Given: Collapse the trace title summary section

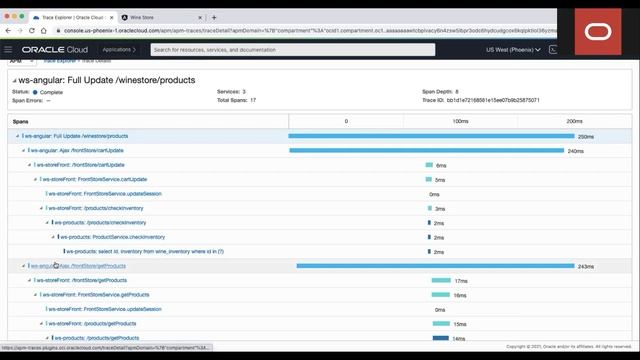Looking at the screenshot, I should (x=14, y=81).
